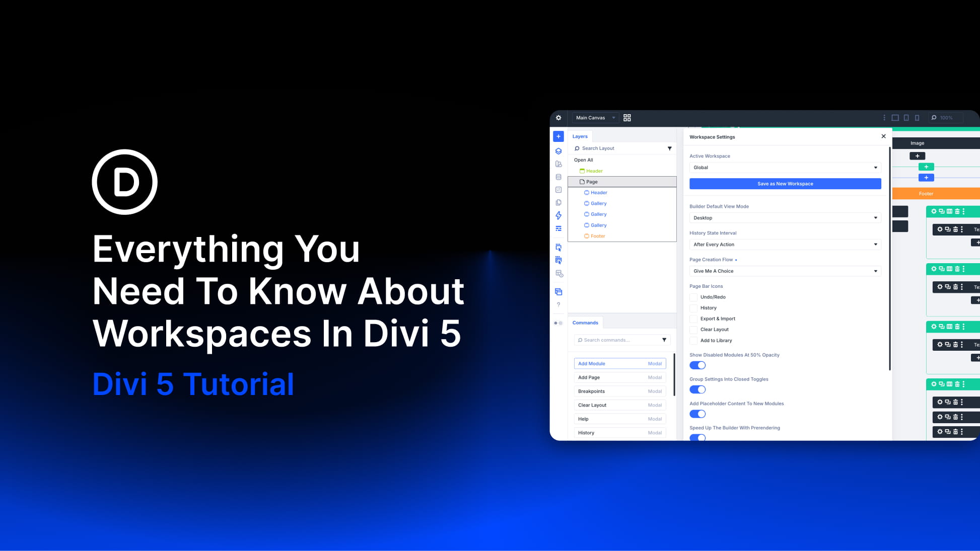Click the duplicate pages icon in sidebar
Screen dimensions: 980x551
coord(558,203)
